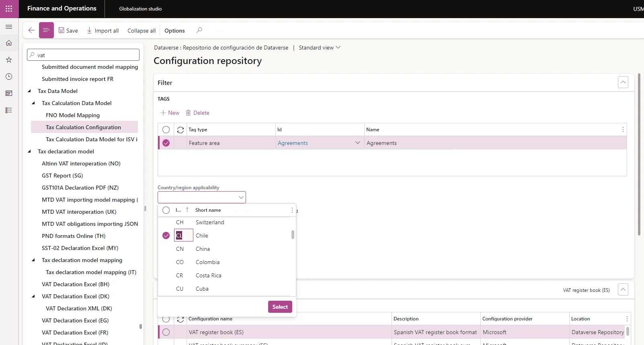Select PND formats Online (TH)
644x345 pixels.
(74, 236)
